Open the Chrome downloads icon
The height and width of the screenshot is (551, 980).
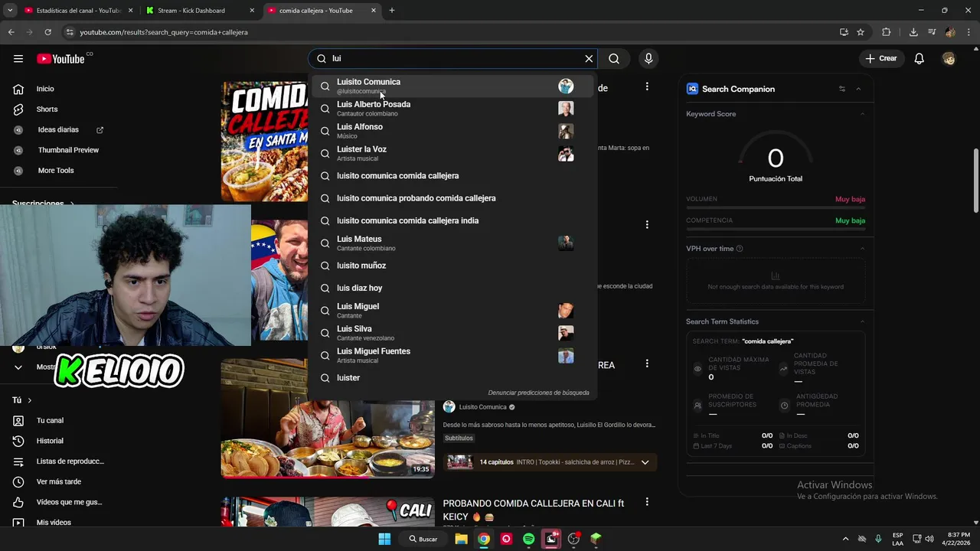coord(913,32)
